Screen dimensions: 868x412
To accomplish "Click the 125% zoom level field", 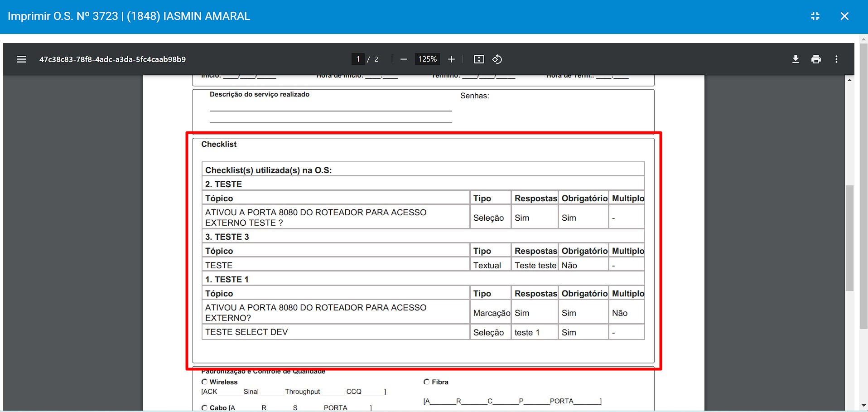I will click(x=428, y=59).
